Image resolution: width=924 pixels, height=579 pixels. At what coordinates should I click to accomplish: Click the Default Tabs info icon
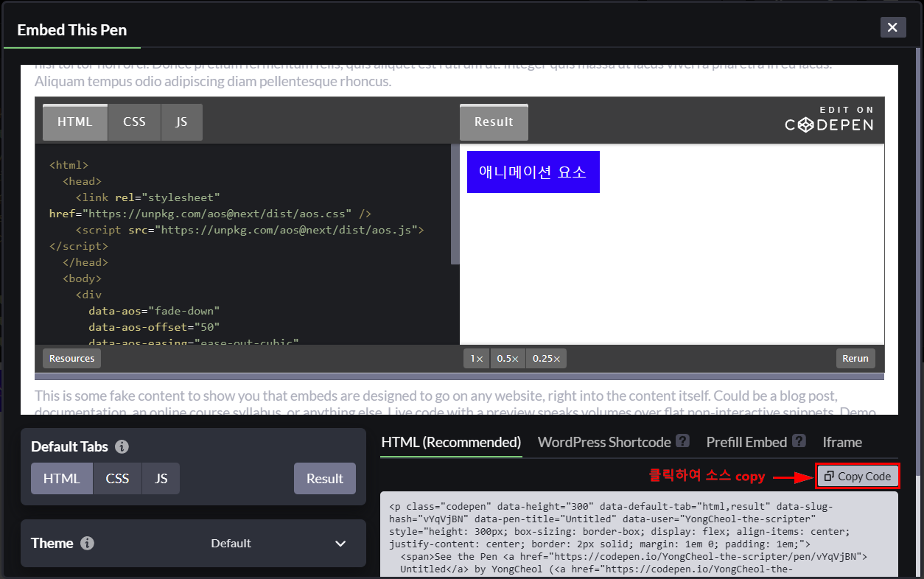pyautogui.click(x=122, y=446)
